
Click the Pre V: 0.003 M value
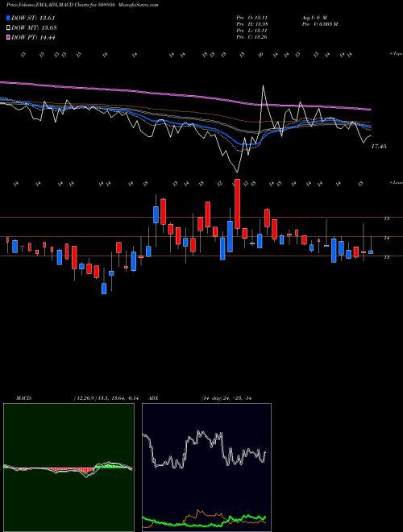[319, 24]
